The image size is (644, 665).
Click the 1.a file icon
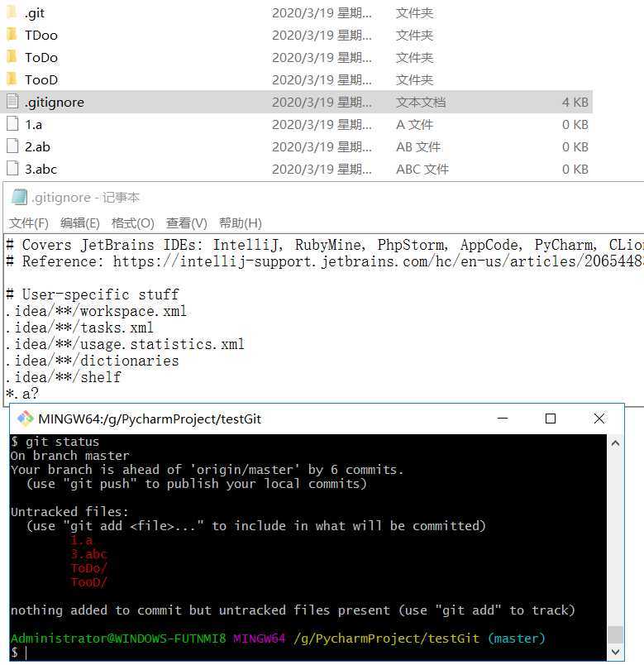[x=12, y=124]
